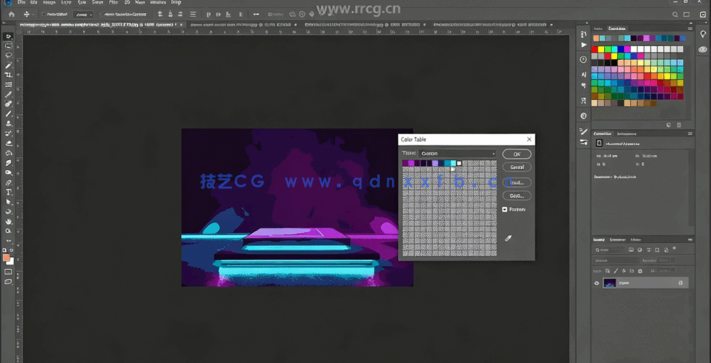Change screen mode at toolbar bottom
The width and height of the screenshot is (711, 363).
coord(8,282)
